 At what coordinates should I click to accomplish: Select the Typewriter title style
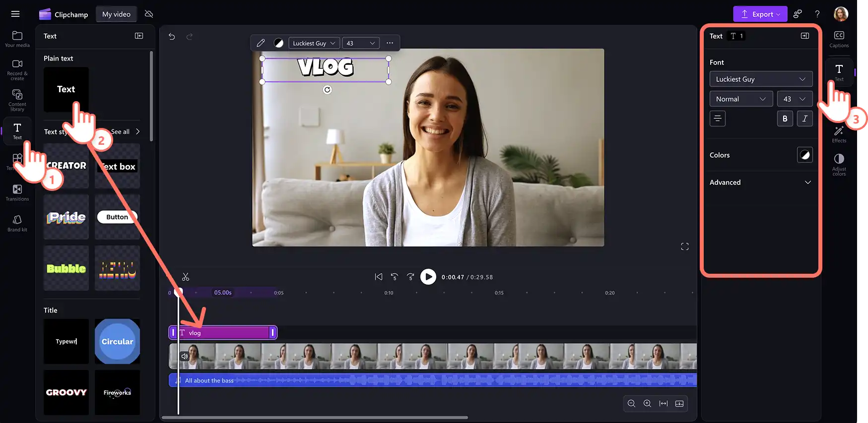[66, 341]
